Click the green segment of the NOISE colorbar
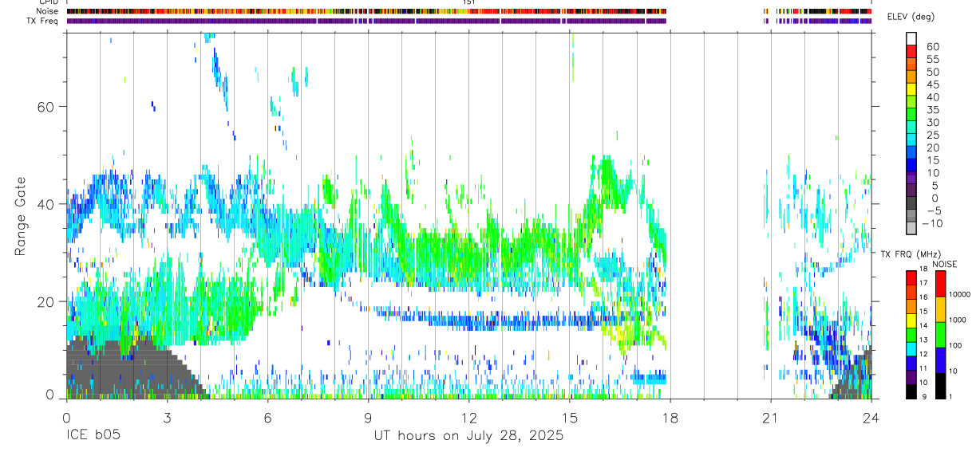 click(940, 335)
